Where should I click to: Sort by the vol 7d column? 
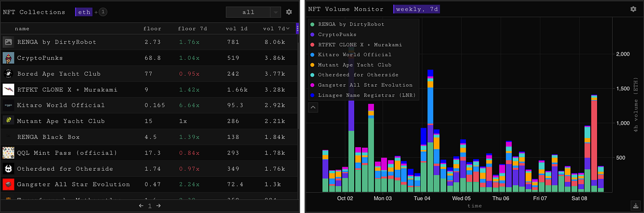276,29
